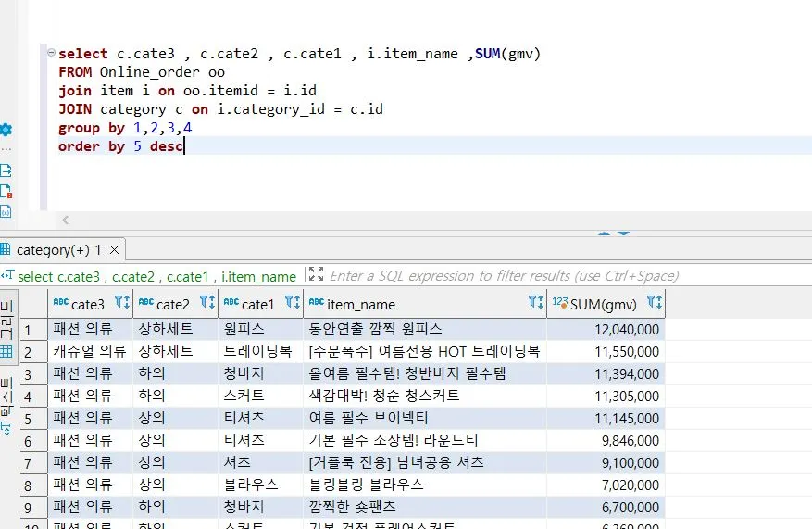Click the ABC type icon in cate2 header
This screenshot has width=812, height=529.
coord(146,301)
